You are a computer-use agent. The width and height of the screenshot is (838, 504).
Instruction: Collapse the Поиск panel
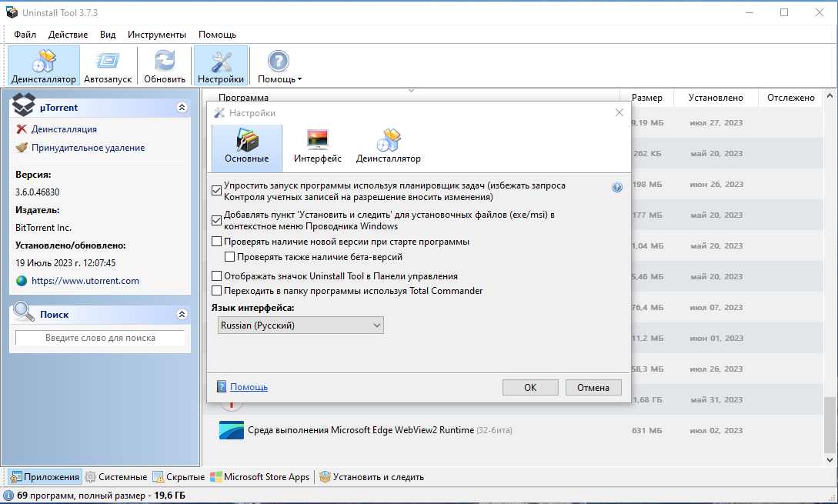click(182, 314)
